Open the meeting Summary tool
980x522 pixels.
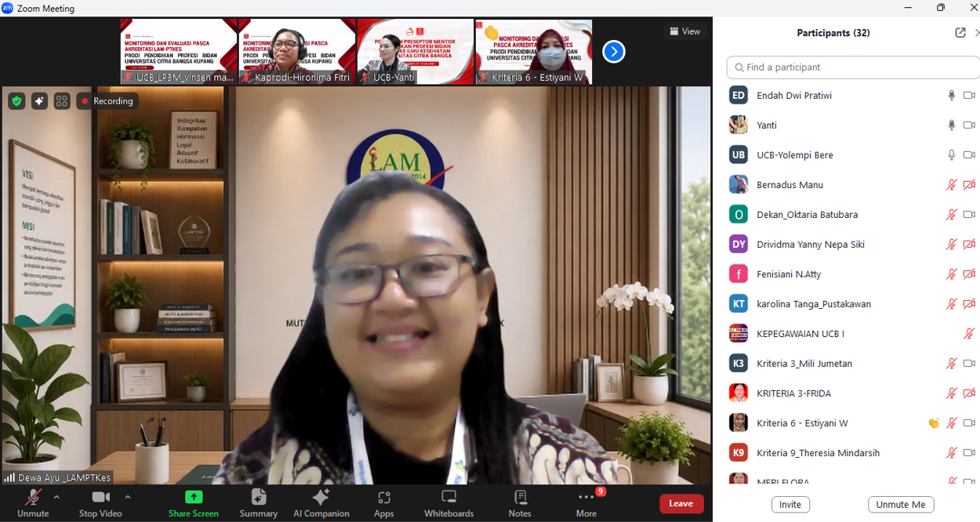point(259,503)
